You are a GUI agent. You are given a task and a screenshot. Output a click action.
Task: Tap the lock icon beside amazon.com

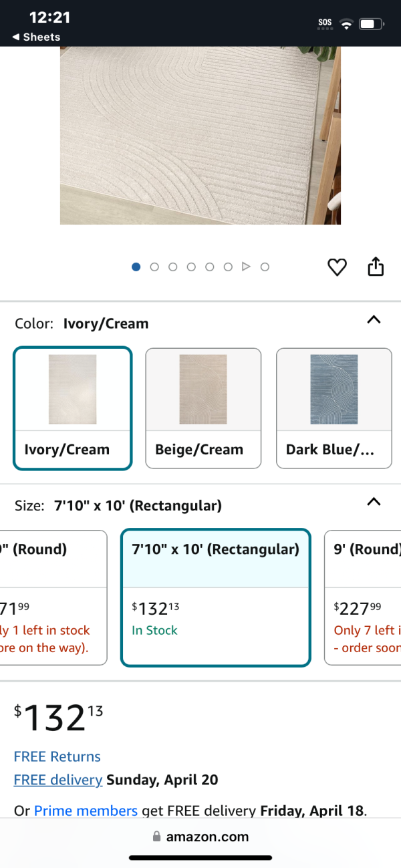click(x=157, y=837)
